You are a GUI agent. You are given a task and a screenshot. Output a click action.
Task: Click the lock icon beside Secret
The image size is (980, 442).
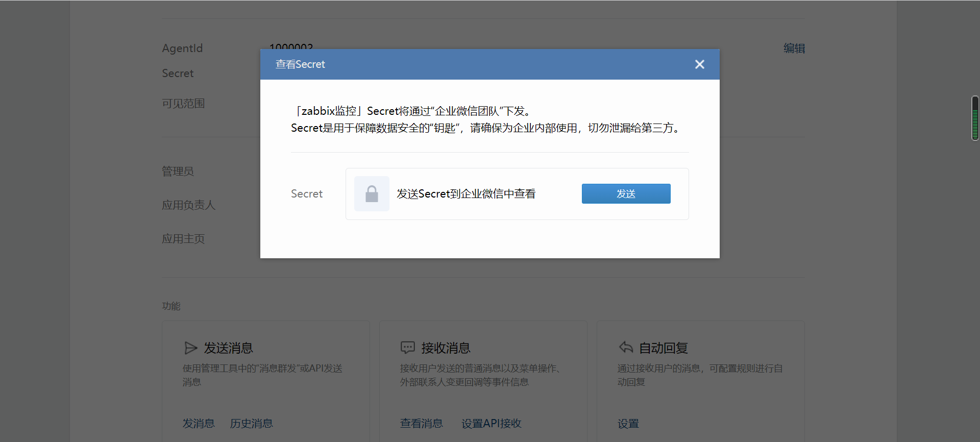372,194
